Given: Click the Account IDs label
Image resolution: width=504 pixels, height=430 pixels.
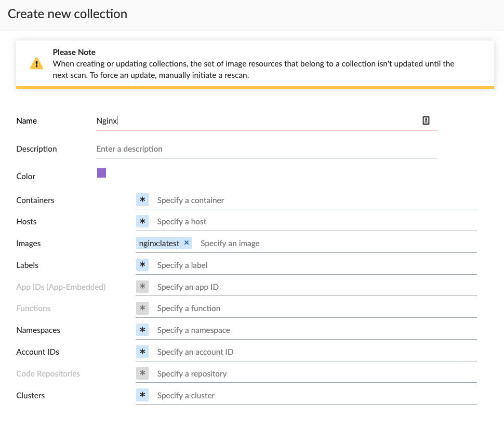Looking at the screenshot, I should click(38, 352).
